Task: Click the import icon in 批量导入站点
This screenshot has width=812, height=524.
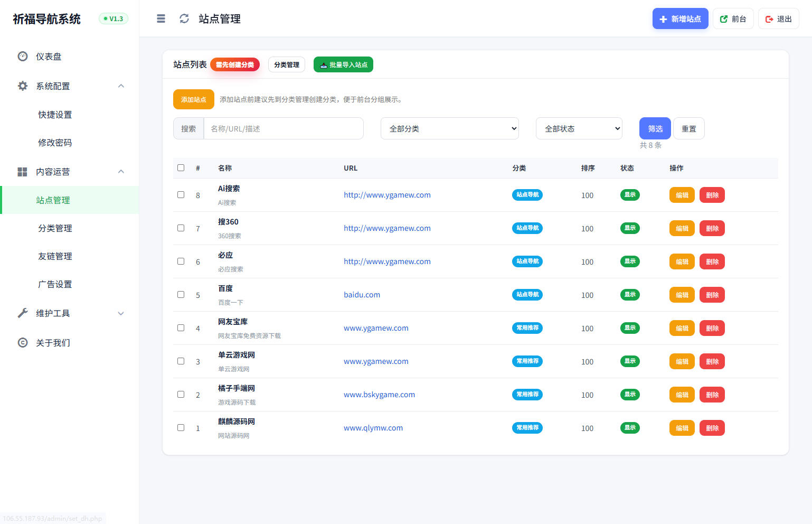Action: 324,65
